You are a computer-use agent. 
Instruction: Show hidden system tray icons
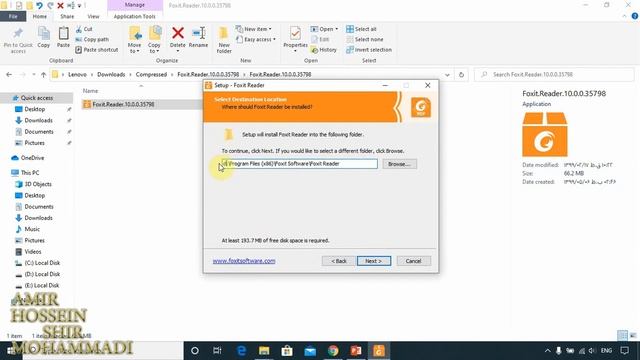coord(547,351)
